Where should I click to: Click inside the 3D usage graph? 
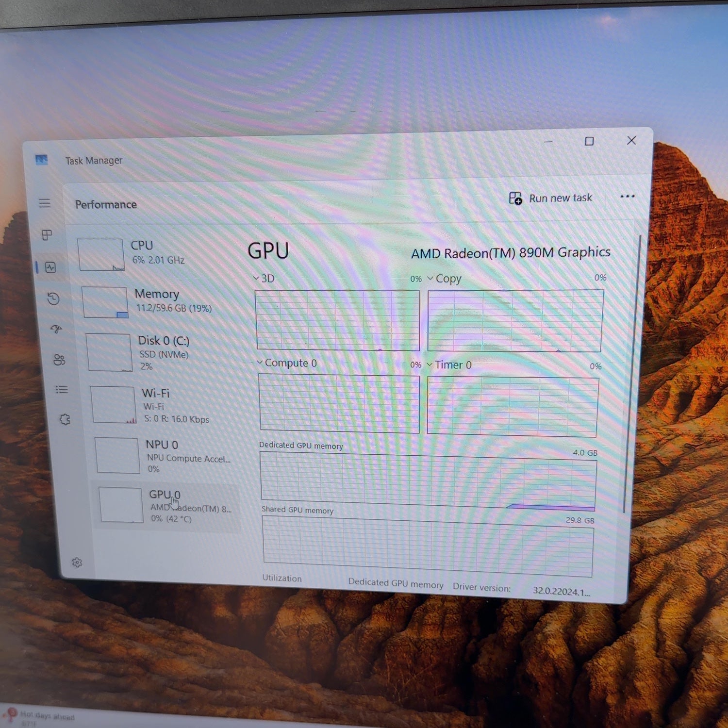click(x=337, y=320)
